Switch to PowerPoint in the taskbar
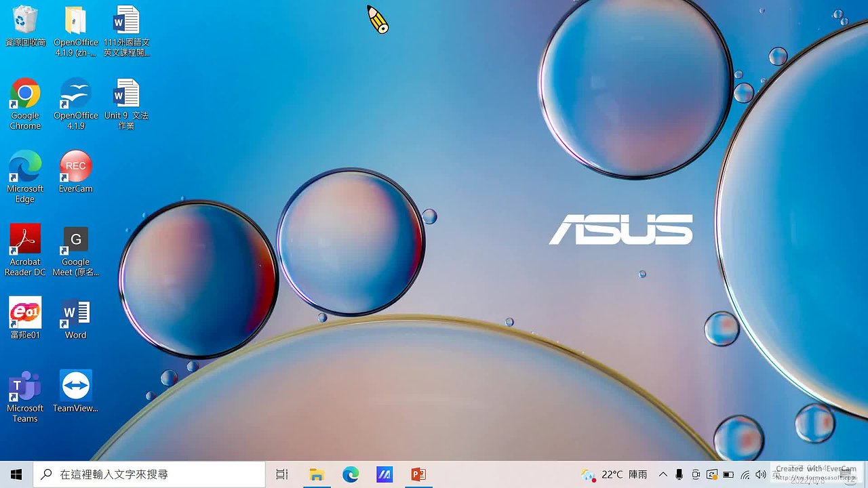This screenshot has width=868, height=488. (418, 474)
